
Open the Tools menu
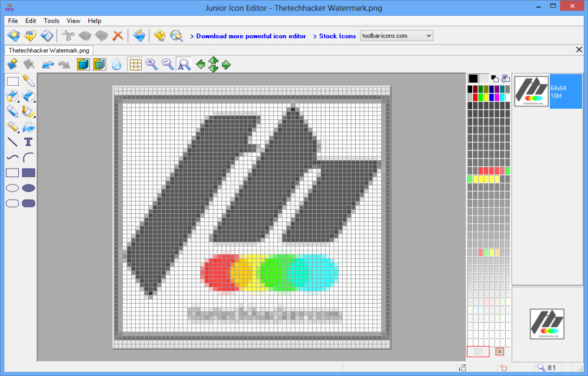coord(51,21)
